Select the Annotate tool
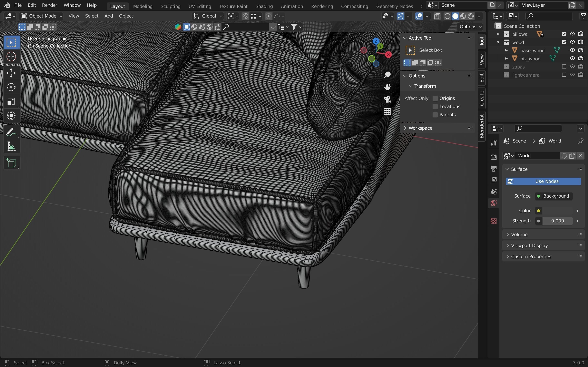The image size is (588, 367). coord(11,132)
